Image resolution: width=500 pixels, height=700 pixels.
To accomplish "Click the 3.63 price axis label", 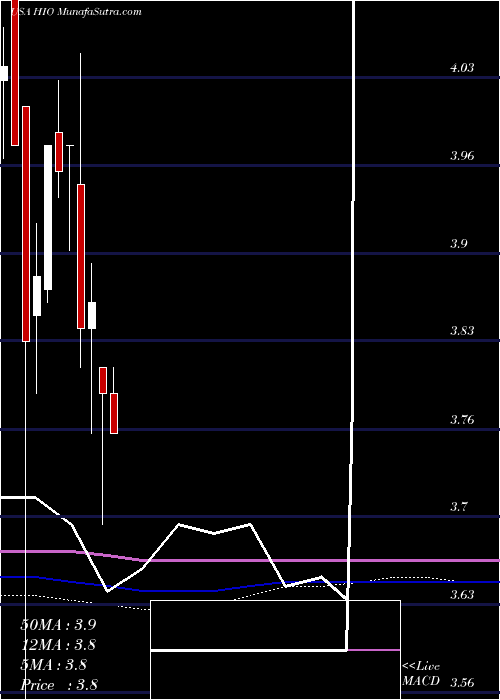I will [x=462, y=595].
